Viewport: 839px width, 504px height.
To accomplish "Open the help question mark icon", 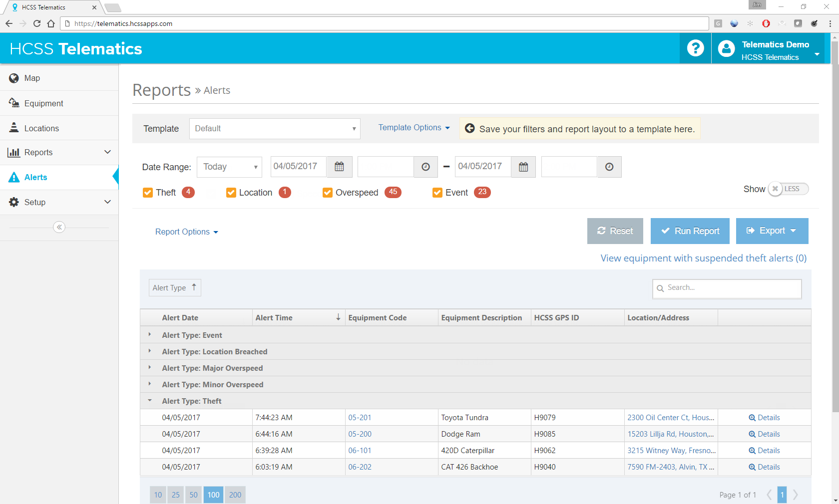I will tap(695, 48).
